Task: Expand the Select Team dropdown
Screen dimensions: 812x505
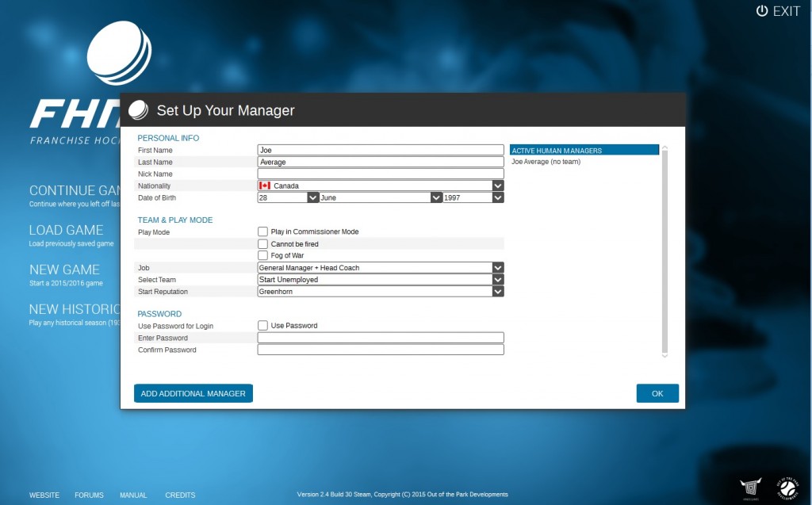Action: (x=381, y=280)
